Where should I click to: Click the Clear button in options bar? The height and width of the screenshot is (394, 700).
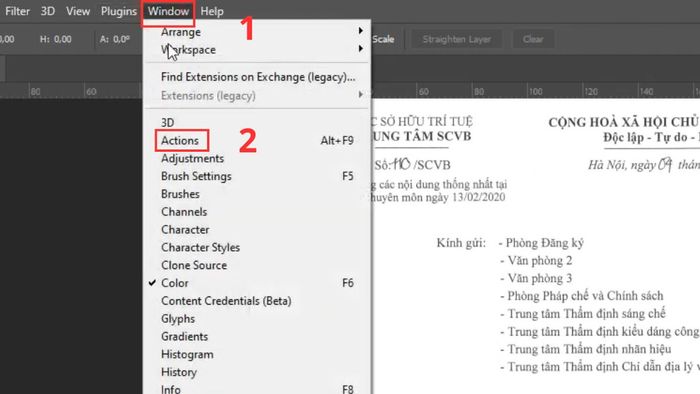533,39
